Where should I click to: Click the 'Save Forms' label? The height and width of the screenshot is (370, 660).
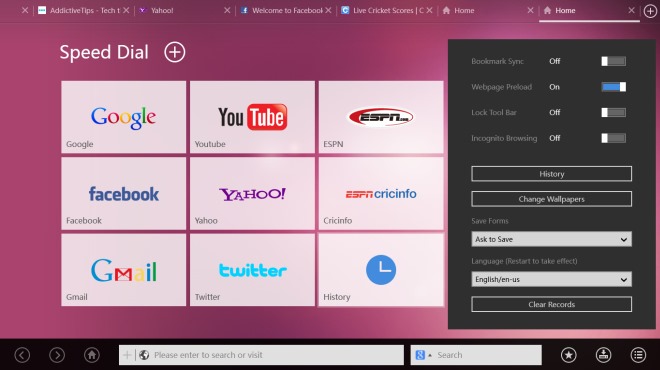pos(490,221)
